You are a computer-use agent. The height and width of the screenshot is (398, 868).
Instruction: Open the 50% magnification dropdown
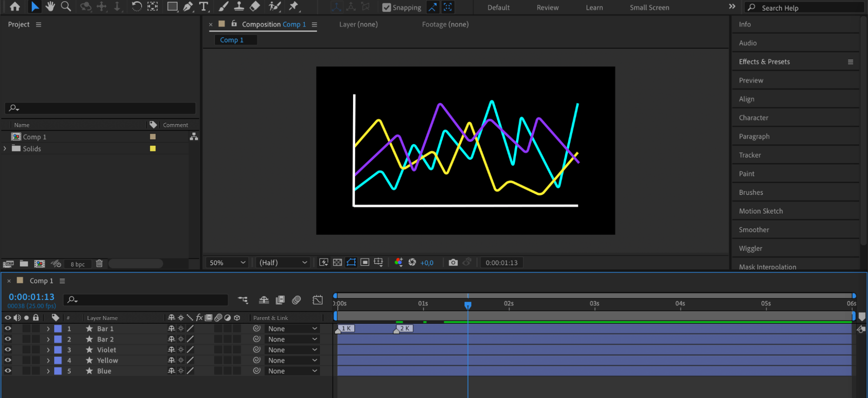click(x=228, y=263)
